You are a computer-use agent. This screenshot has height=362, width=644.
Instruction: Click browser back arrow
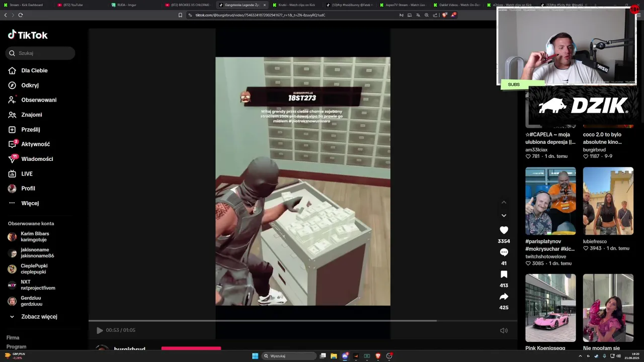6,15
